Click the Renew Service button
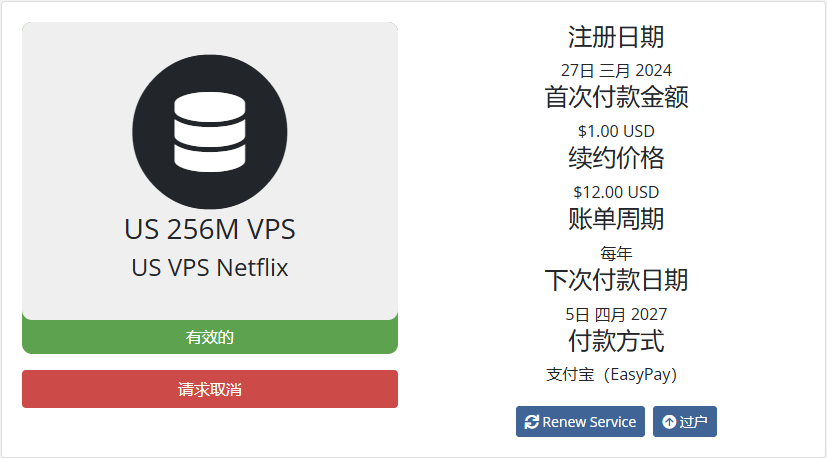The width and height of the screenshot is (827, 458). pos(580,422)
